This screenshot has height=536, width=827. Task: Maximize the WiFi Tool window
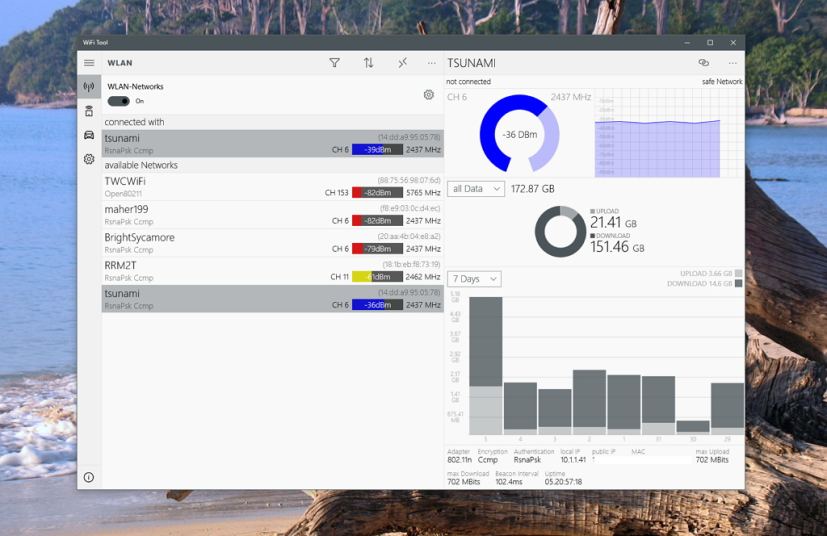[710, 43]
